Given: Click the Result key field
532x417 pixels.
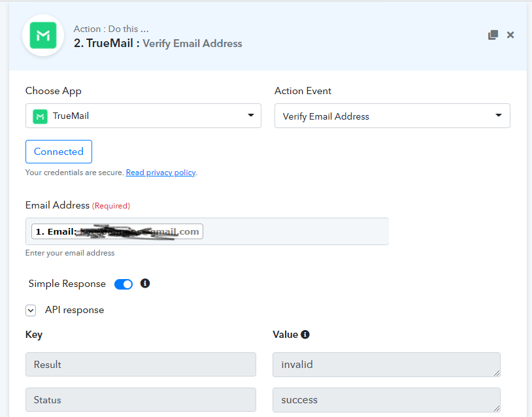Looking at the screenshot, I should [x=141, y=365].
